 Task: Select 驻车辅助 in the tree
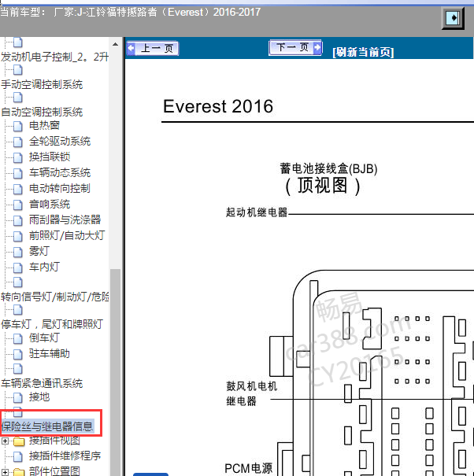click(50, 354)
